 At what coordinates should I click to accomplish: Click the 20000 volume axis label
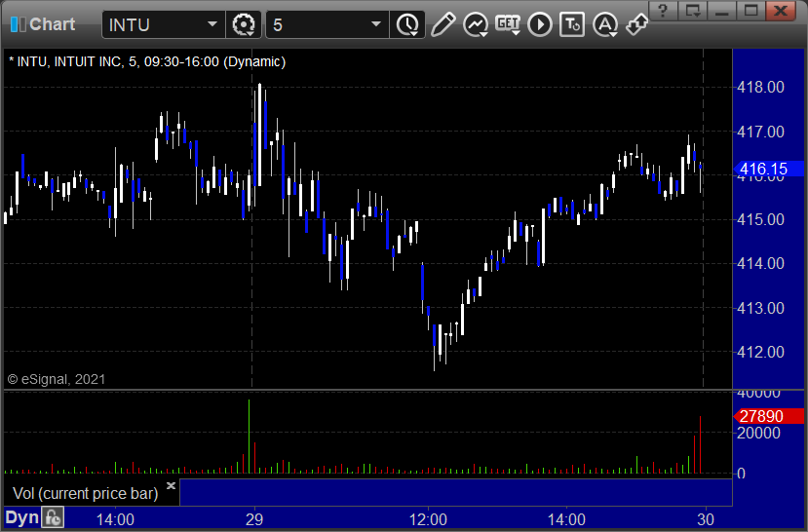point(758,433)
